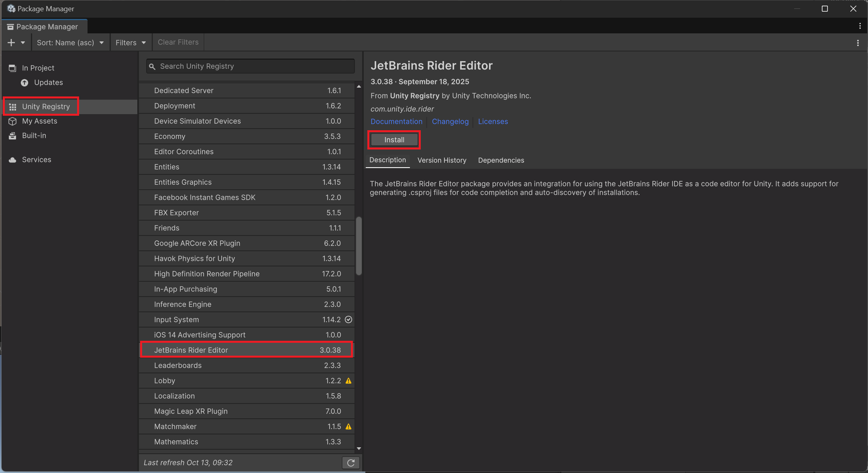Viewport: 868px width, 473px height.
Task: Switch to the Dependencies tab
Action: [x=501, y=160]
